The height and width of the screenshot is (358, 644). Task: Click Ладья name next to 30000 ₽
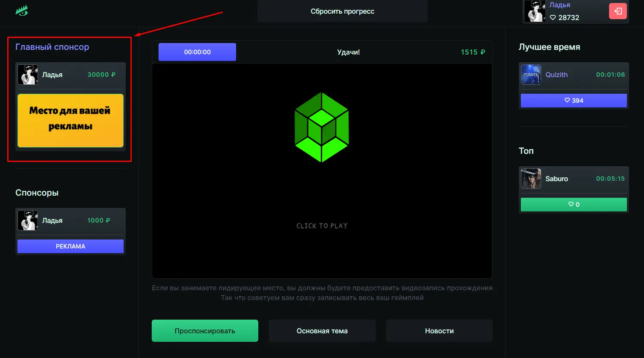click(x=52, y=75)
